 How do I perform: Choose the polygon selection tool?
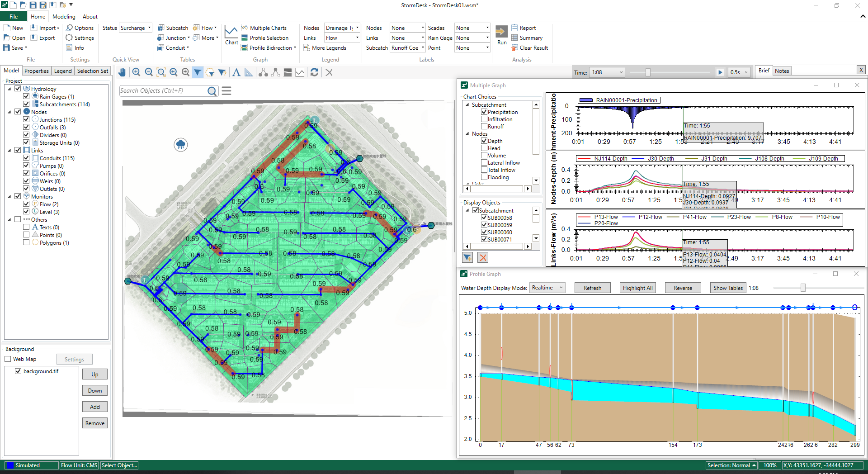210,72
